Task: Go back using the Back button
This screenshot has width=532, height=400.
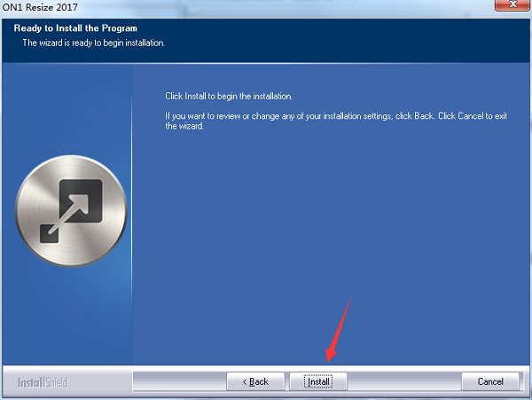Action: (255, 381)
